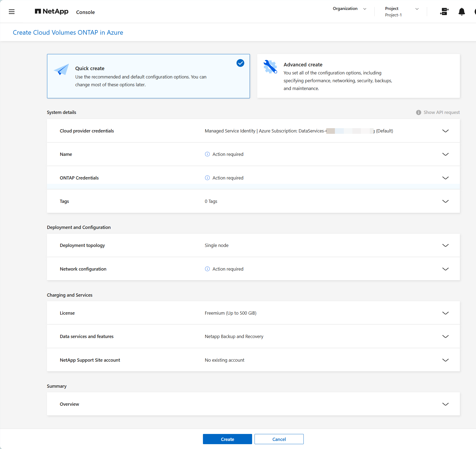Click Create Cloud Volumes ONTAP in Azure title
The width and height of the screenshot is (476, 449).
point(68,33)
